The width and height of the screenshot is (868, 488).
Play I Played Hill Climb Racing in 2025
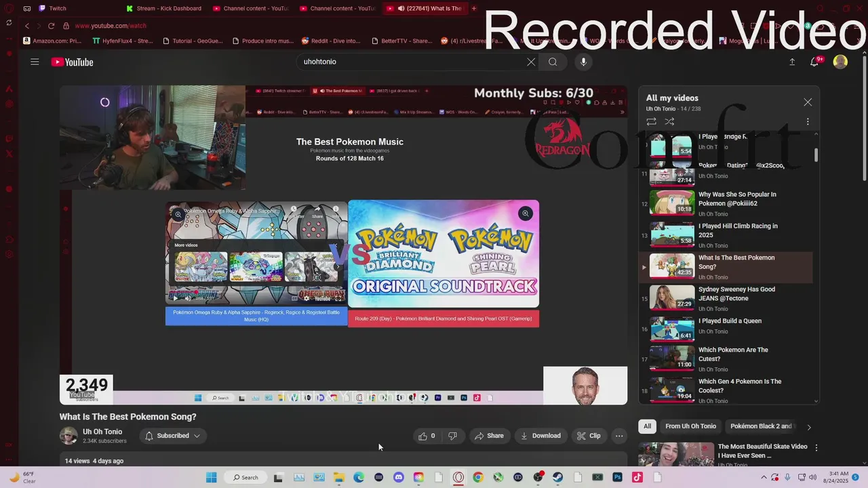(x=726, y=235)
